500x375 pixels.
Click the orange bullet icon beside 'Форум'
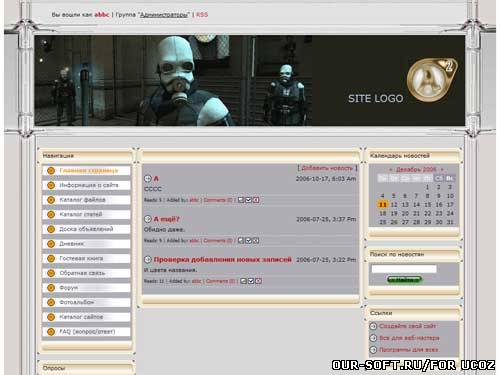coord(51,288)
